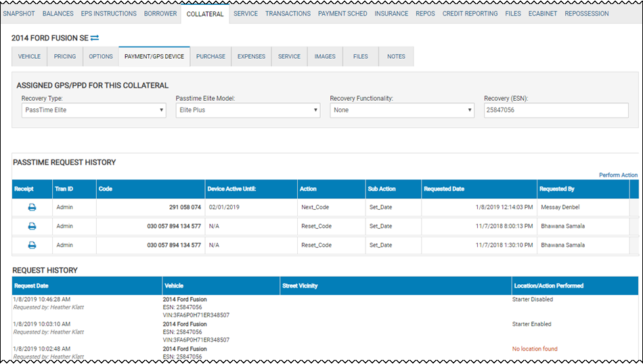Click the Request Date column header

[87, 286]
